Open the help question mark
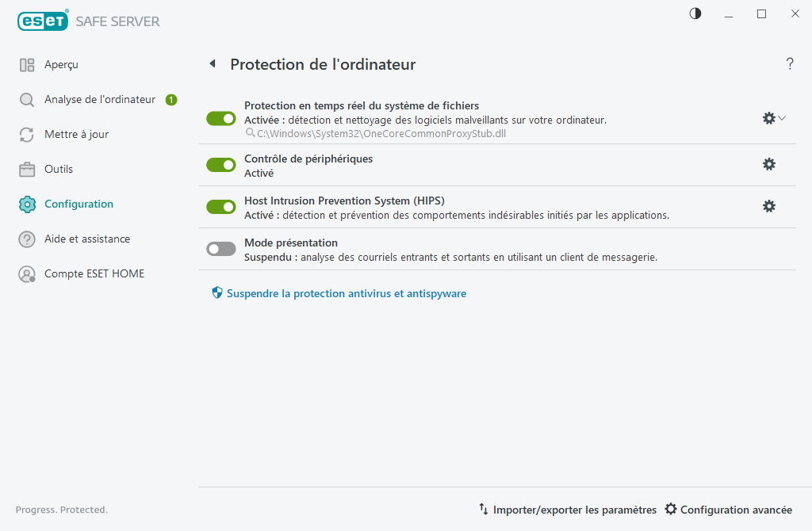This screenshot has width=812, height=531. [790, 64]
